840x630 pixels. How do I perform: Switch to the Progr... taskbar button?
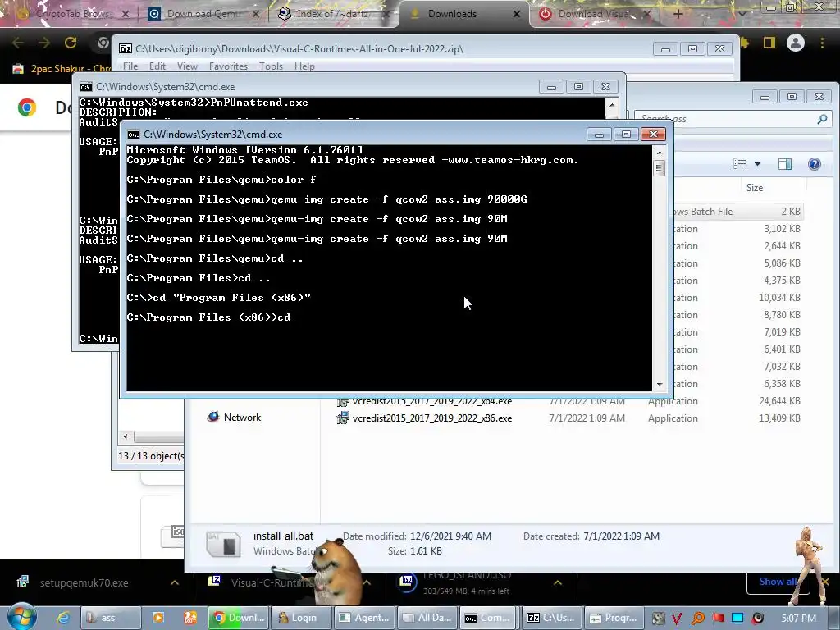(x=613, y=618)
